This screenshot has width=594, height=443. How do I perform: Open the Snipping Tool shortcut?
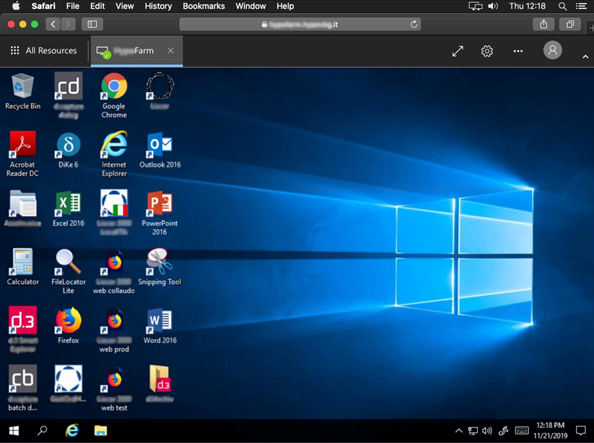(160, 267)
